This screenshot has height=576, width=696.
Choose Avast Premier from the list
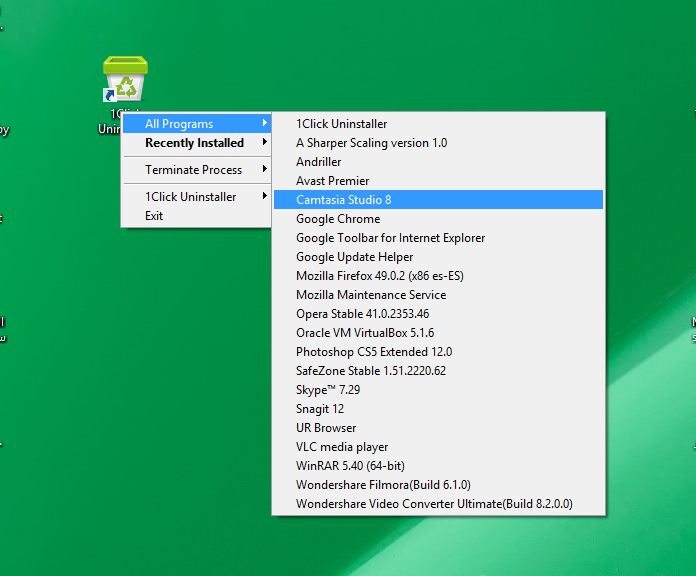tap(332, 181)
